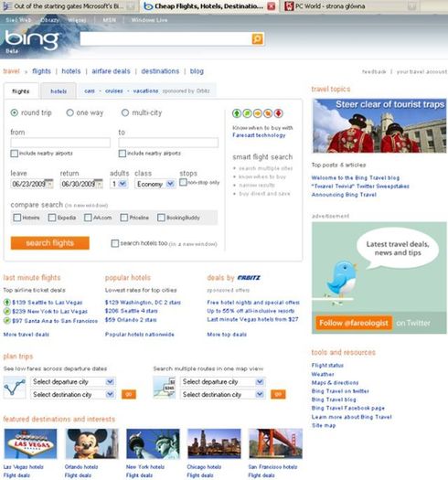Click the line chart fare-trend icon
The width and height of the screenshot is (448, 480).
coord(15,388)
